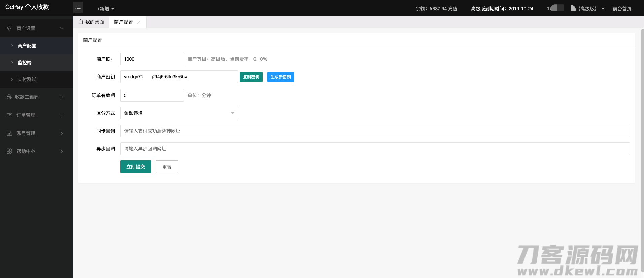
Task: Open the +新增 dropdown menu
Action: coord(106,9)
